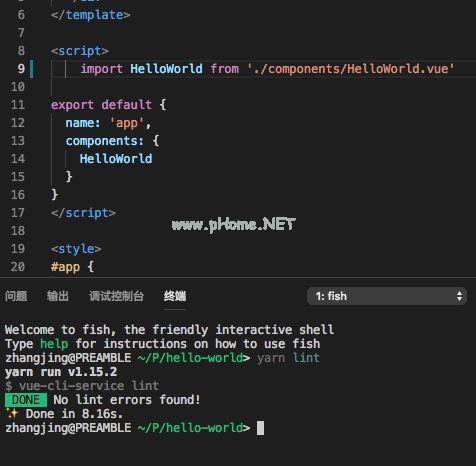Place cursor on 'HelloWorld' import identifier
476x466 pixels.
point(166,69)
